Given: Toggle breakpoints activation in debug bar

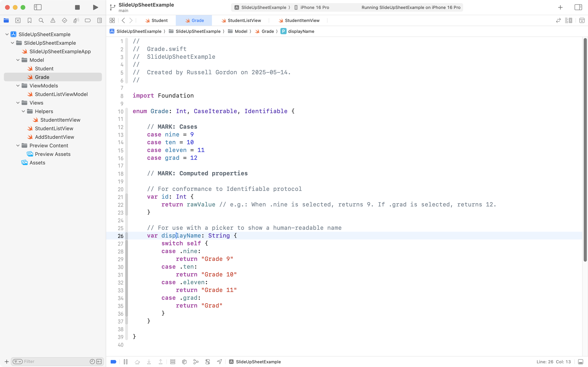Looking at the screenshot, I should pyautogui.click(x=113, y=362).
